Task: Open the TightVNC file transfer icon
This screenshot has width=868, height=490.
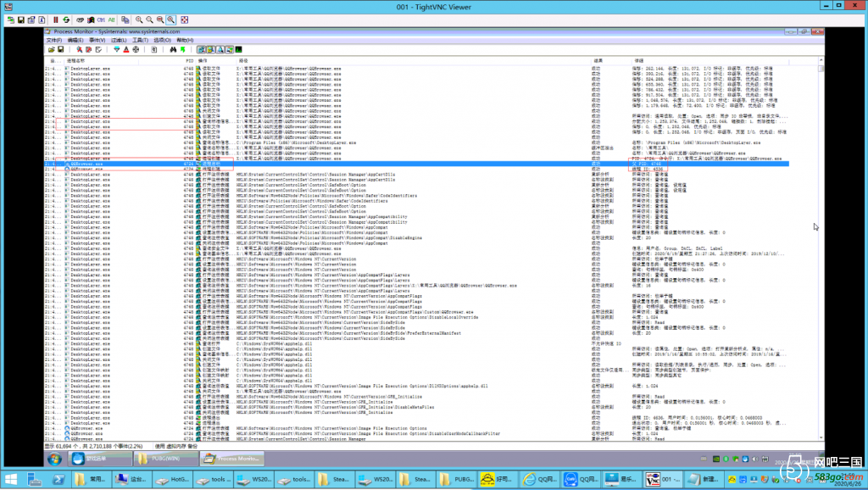Action: 125,20
